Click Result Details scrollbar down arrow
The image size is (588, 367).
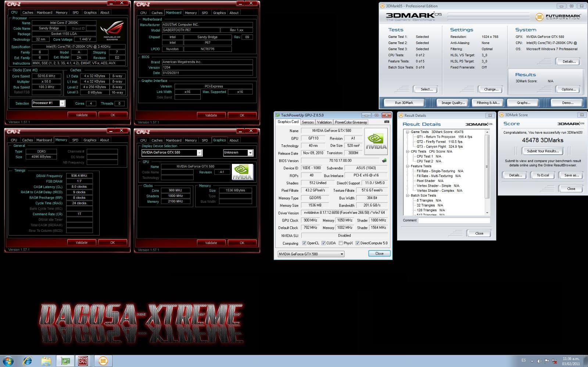[x=487, y=213]
